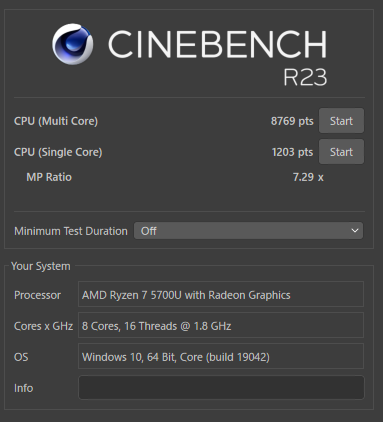
Task: Click the CPU (Single Core) label
Action: coord(58,152)
